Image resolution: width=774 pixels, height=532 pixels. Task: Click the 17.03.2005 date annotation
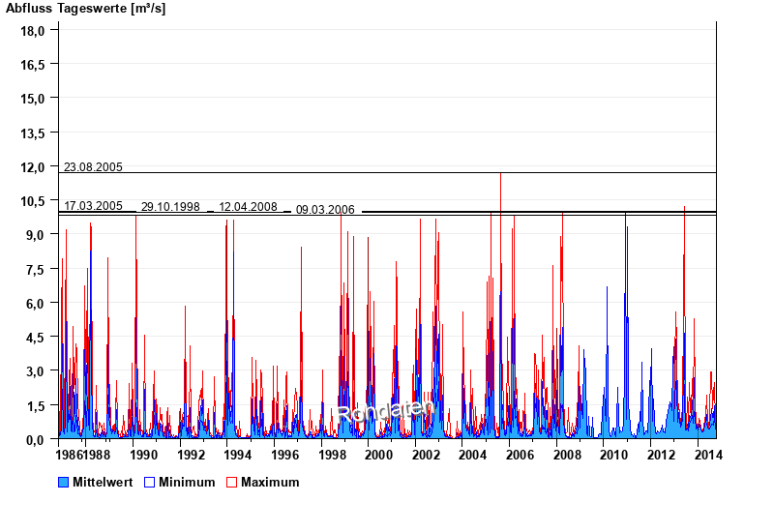click(93, 206)
